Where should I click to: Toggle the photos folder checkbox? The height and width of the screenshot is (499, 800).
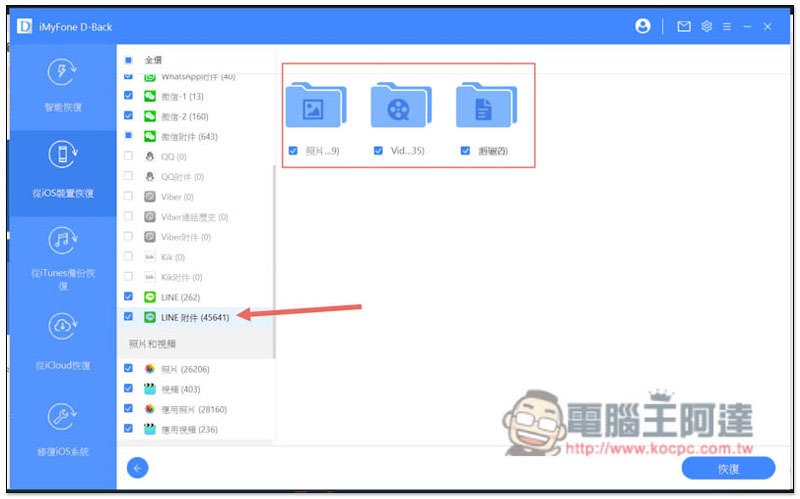pos(293,151)
